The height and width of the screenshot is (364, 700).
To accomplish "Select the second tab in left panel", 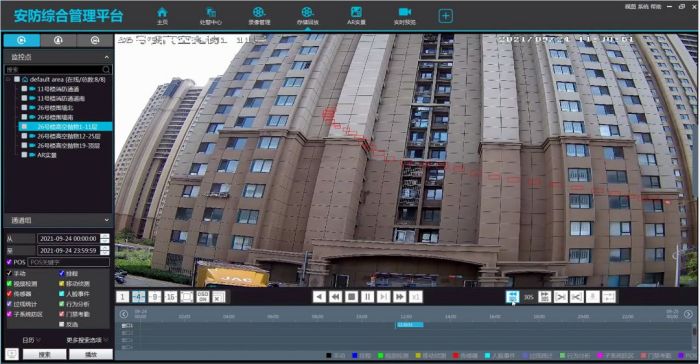I will 58,41.
